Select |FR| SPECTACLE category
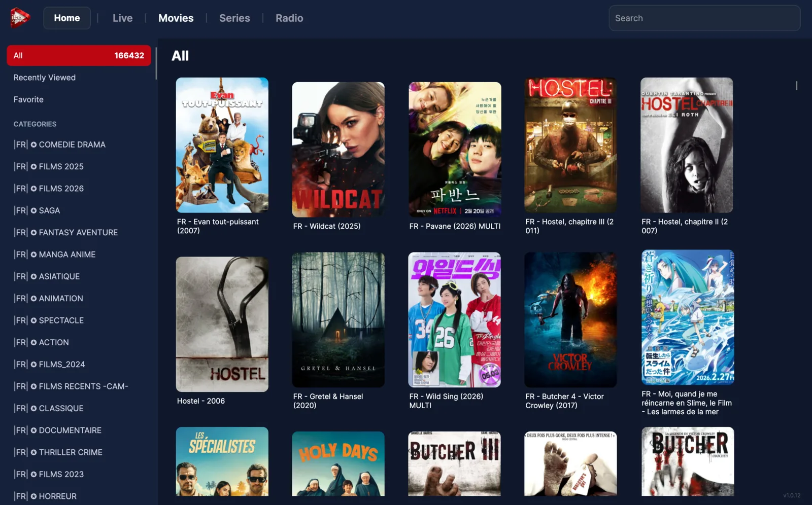Image resolution: width=812 pixels, height=505 pixels. tap(79, 320)
